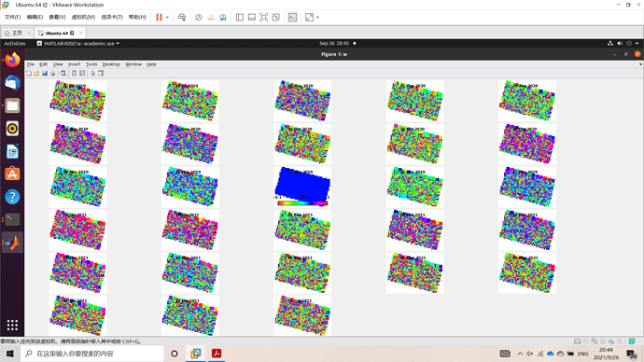Toggle the Insert Colorbar toolbar icon
The image size is (644, 362).
74,73
